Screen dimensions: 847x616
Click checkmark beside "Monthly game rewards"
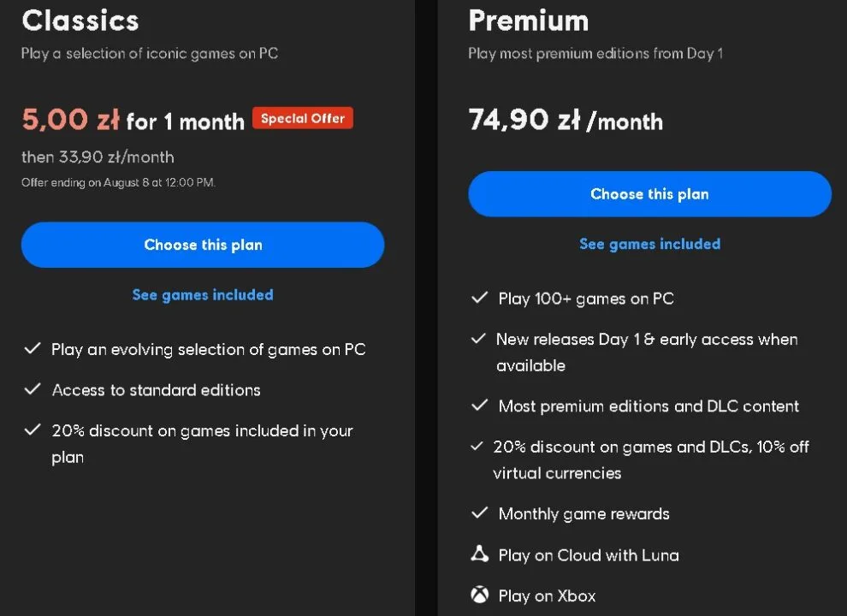pyautogui.click(x=479, y=513)
